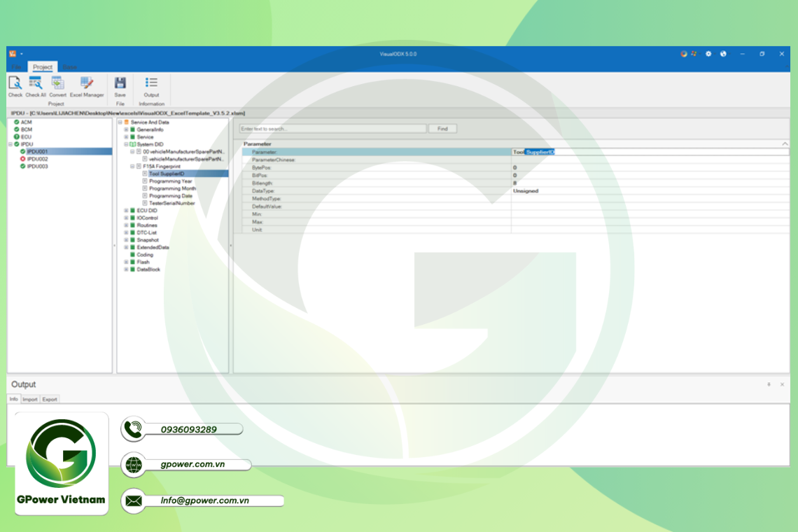Open the VisualODX application icon menu
798x532 pixels.
pos(13,53)
